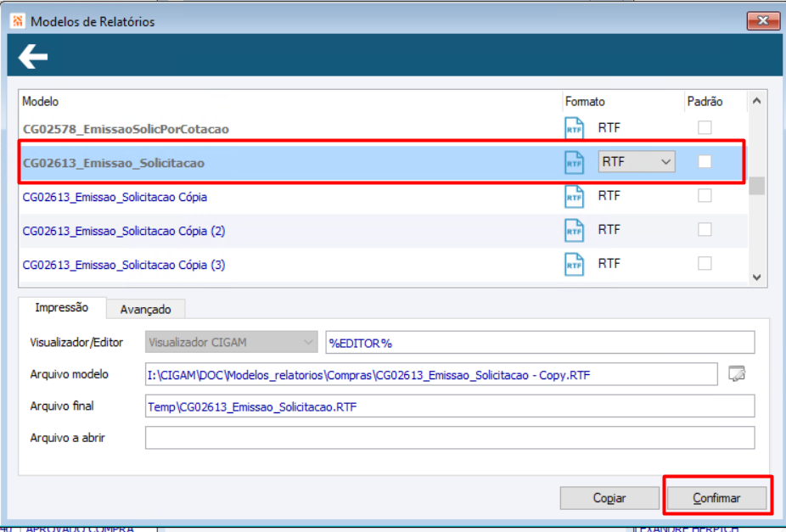The image size is (786, 532).
Task: Click RTF file icon for CG02578_EmissaoSolicPorCotacao
Action: pos(574,128)
